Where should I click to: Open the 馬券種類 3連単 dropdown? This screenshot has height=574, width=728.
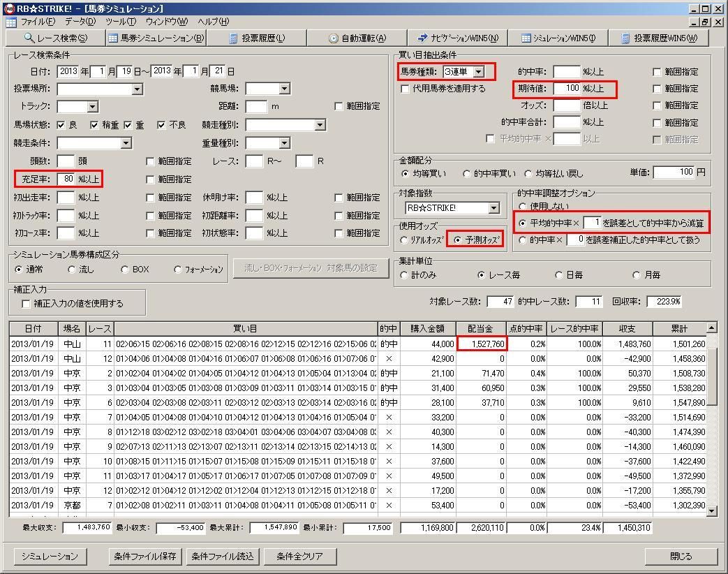pyautogui.click(x=479, y=71)
